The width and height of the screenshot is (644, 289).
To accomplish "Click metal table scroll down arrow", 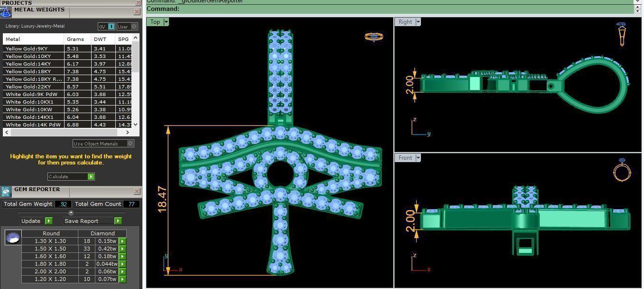I will [x=136, y=125].
